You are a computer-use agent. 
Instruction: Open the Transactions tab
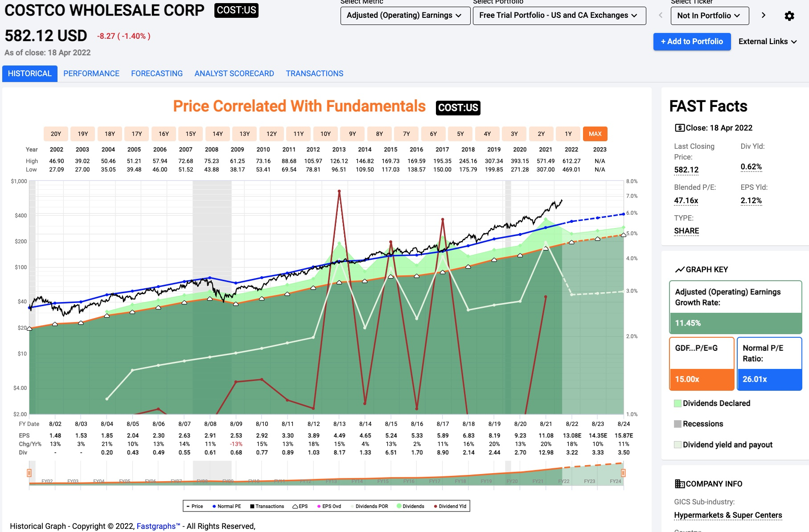(x=315, y=74)
